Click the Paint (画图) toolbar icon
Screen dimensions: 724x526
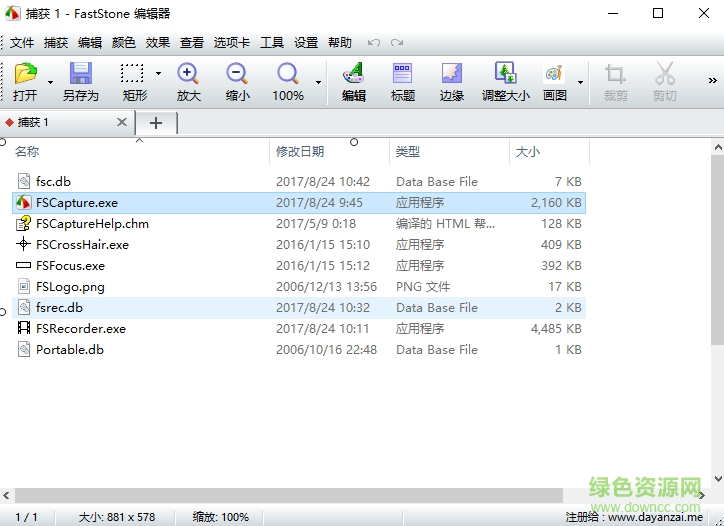[554, 75]
